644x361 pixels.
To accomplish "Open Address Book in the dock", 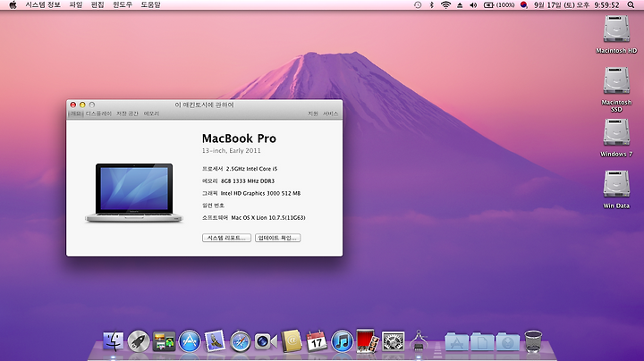I will tap(292, 341).
